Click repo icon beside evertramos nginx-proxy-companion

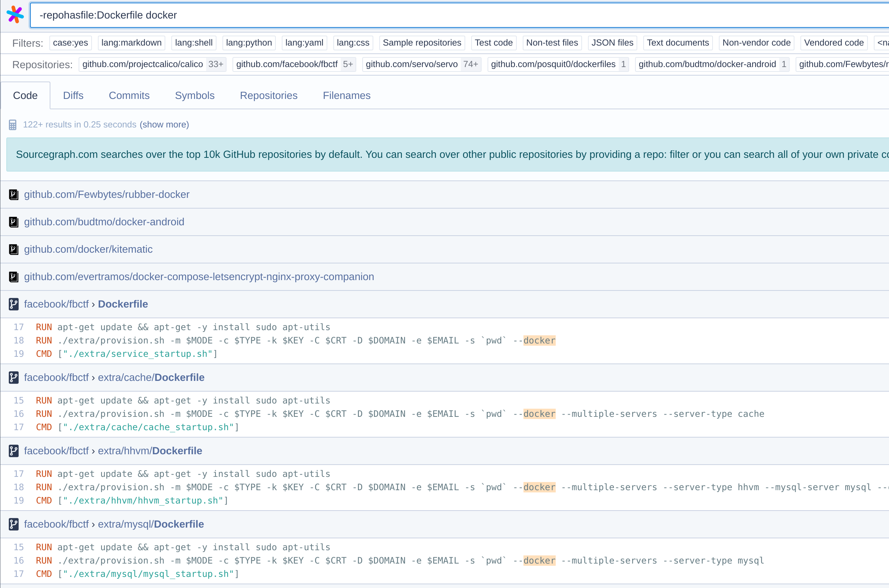point(13,277)
